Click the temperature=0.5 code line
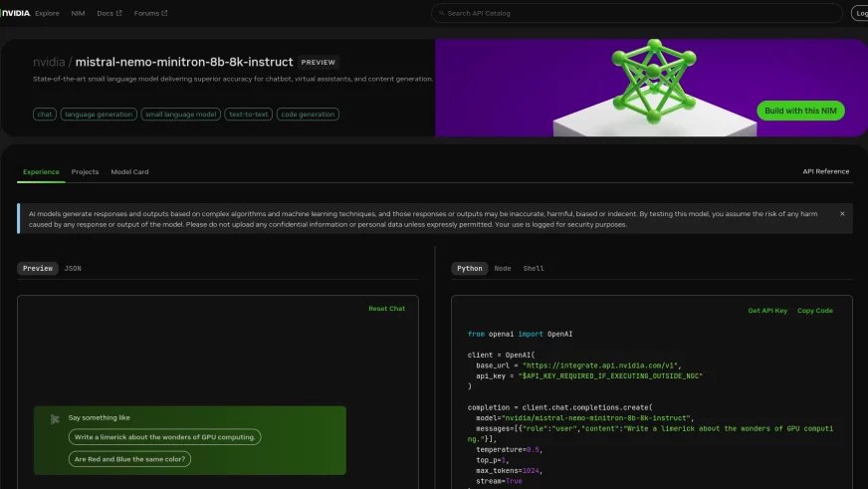Viewport: 868px width, 489px height. coord(510,450)
